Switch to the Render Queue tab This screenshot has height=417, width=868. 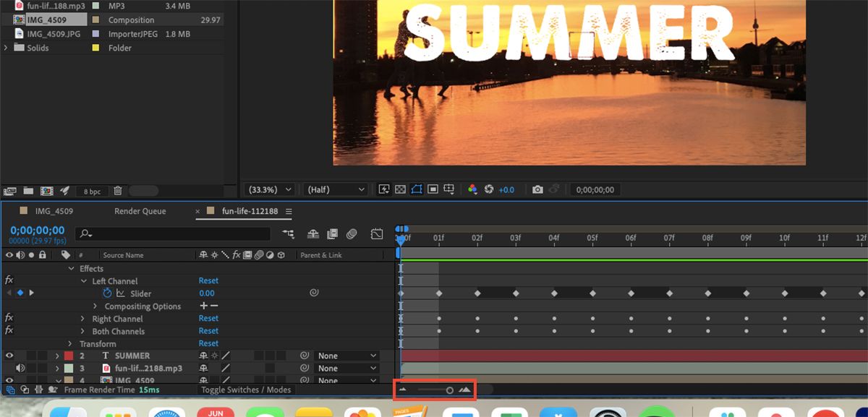[140, 211]
